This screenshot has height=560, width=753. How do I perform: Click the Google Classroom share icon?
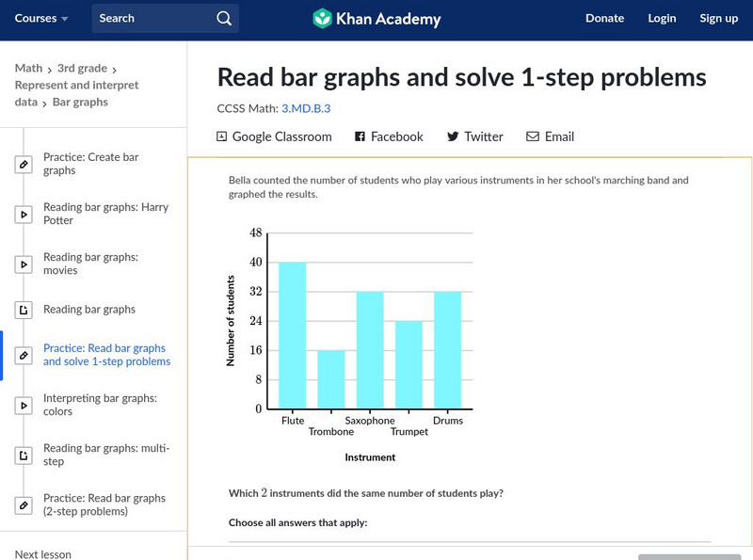(221, 136)
